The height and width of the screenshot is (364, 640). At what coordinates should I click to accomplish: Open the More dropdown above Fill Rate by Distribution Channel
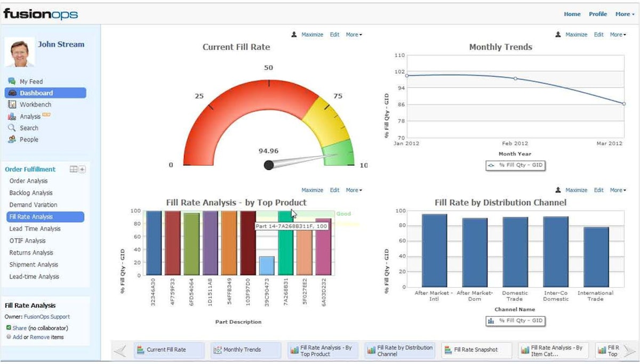(x=617, y=190)
